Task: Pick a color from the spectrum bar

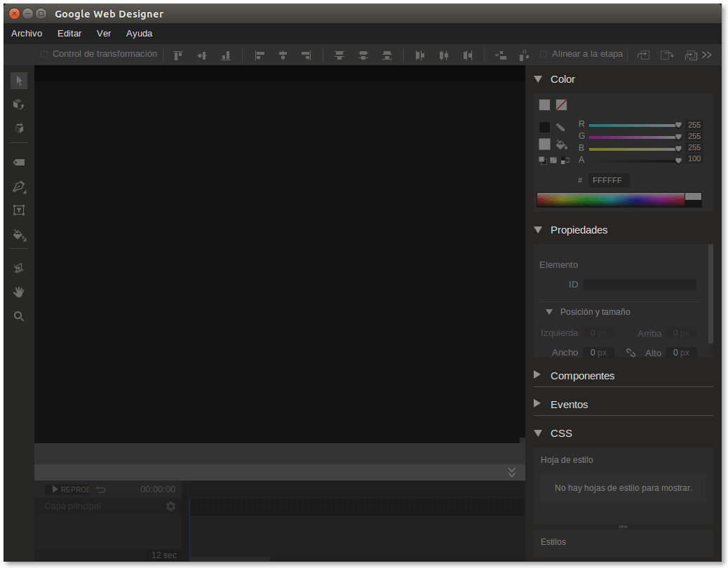Action: coord(610,200)
